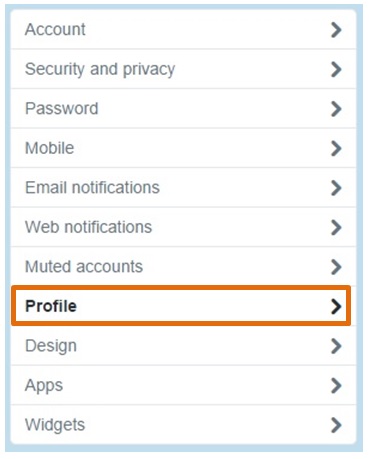Select the highlighted Profile menu item
Viewport: 369px width, 459px height.
pos(181,306)
